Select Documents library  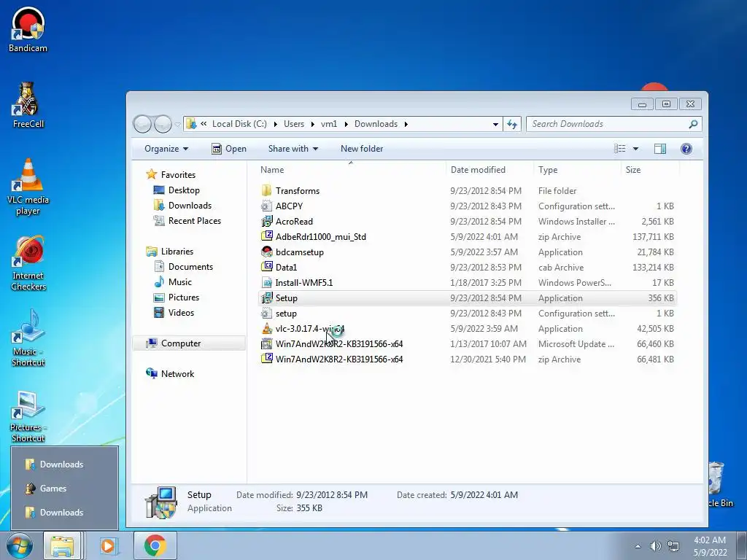183,267
